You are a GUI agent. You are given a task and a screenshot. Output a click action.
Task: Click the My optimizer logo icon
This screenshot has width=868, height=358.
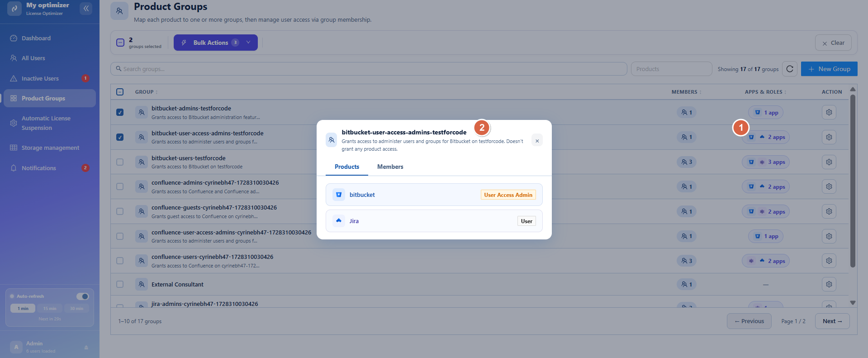pos(14,8)
